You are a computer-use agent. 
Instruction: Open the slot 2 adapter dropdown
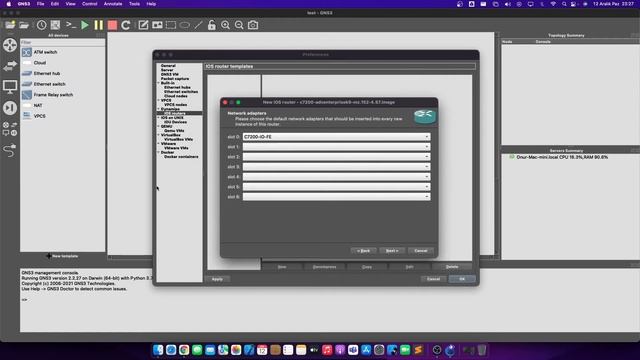(336, 157)
